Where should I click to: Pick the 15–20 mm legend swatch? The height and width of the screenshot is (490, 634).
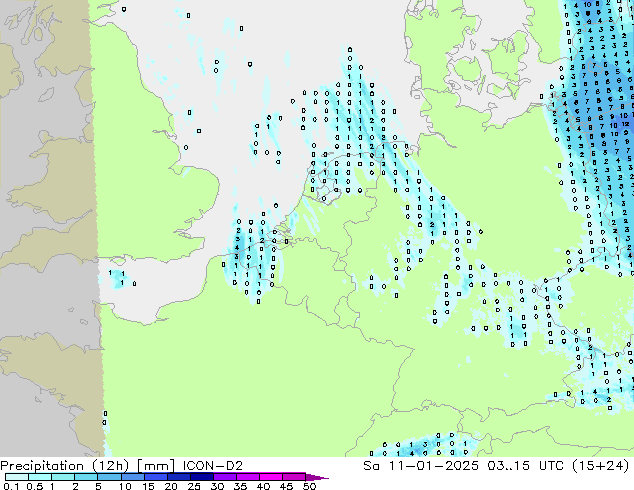pos(156,477)
